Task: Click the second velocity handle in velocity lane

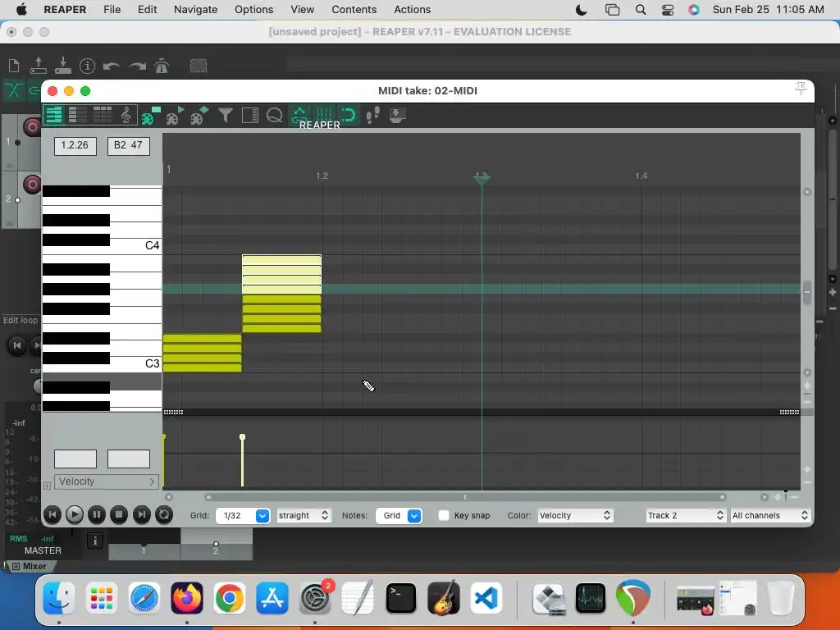Action: click(242, 437)
